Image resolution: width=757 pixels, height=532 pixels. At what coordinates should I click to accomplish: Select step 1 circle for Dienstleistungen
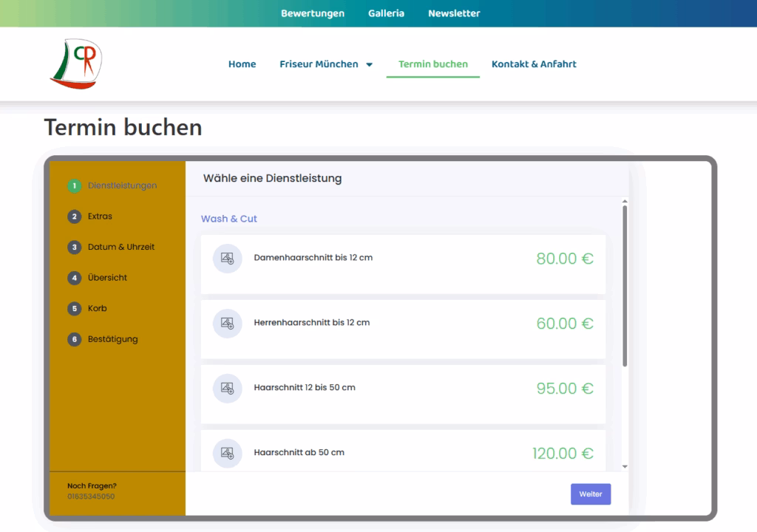pyautogui.click(x=75, y=186)
